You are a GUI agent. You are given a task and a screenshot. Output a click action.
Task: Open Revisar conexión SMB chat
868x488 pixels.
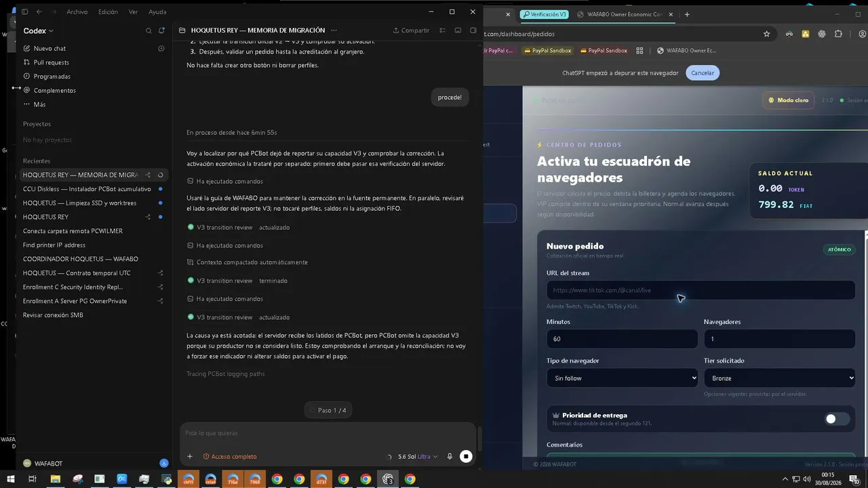[x=94, y=315]
